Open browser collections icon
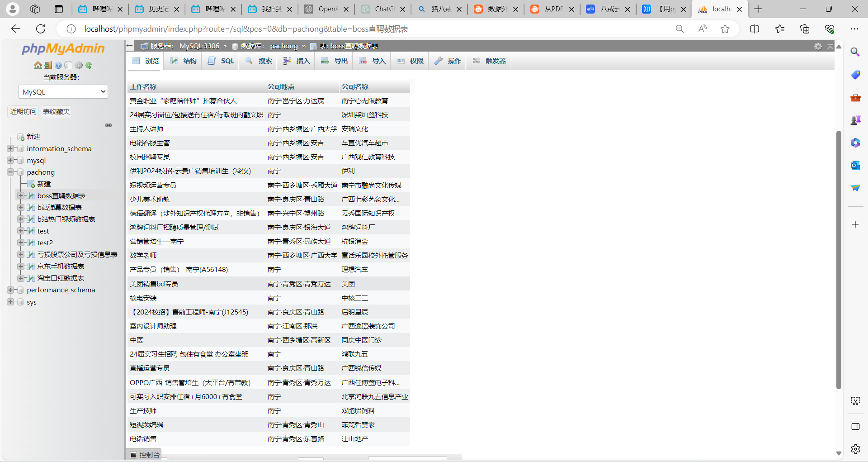The width and height of the screenshot is (868, 462). pos(805,29)
